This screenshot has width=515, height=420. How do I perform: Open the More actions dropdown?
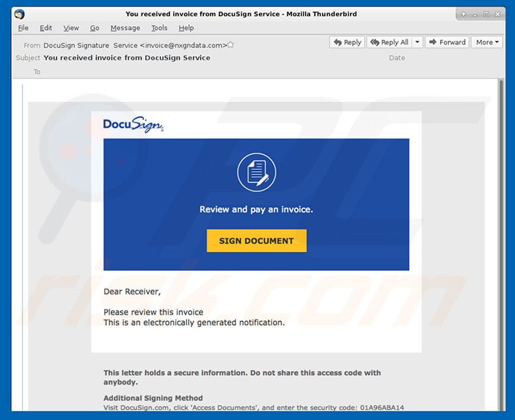(487, 42)
